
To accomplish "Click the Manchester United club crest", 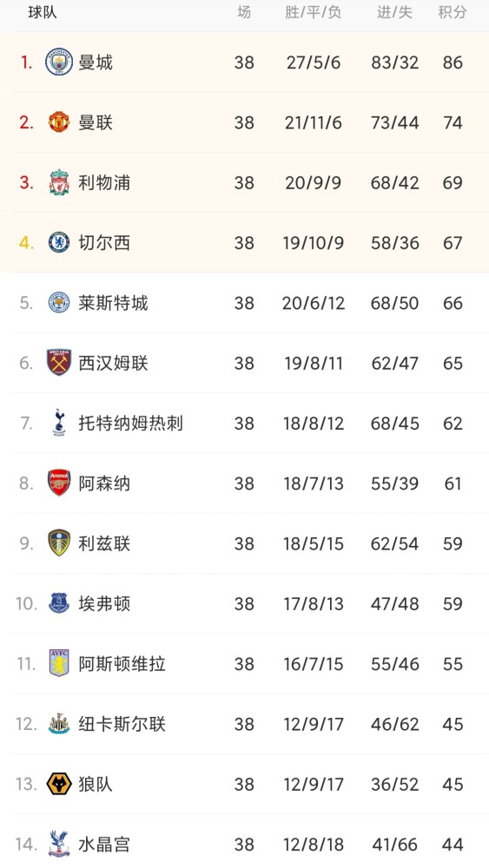I will click(x=59, y=122).
